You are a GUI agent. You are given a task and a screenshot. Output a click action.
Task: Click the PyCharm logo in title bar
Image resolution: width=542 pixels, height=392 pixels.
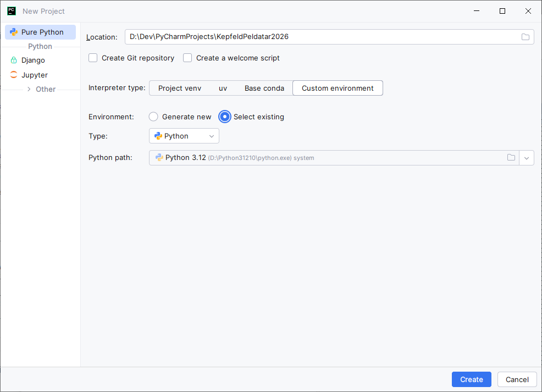tap(12, 11)
